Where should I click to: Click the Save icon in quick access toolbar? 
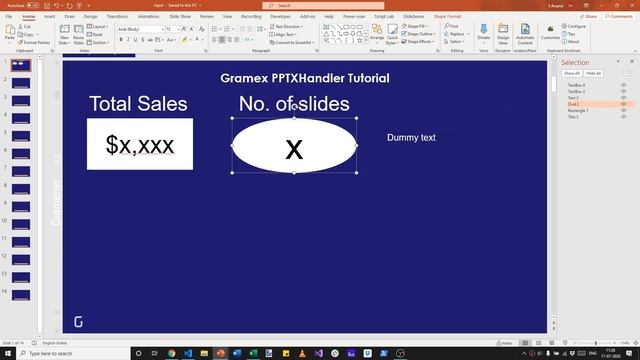click(47, 6)
